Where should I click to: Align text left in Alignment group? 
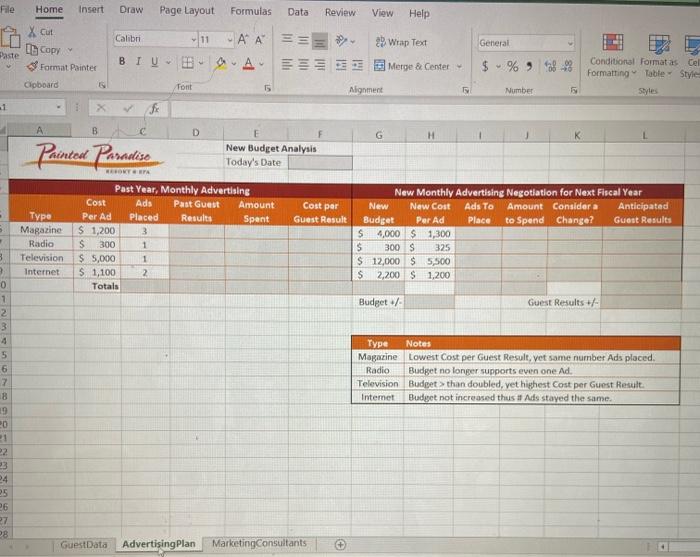287,64
